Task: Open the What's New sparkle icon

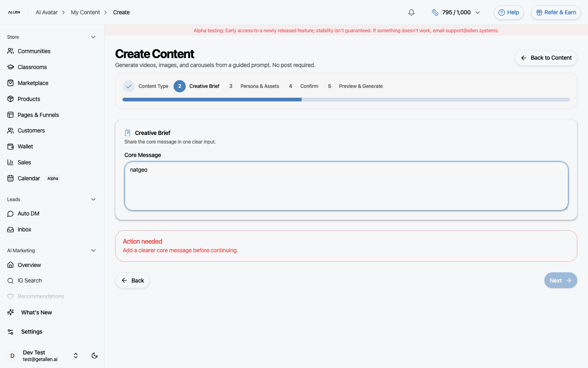Action: 10,312
